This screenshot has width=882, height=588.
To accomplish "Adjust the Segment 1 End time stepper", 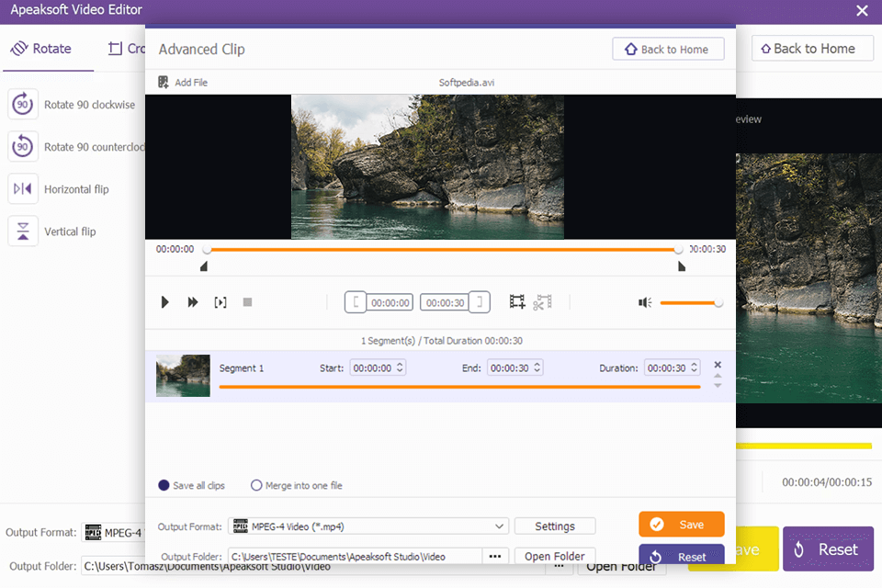I will click(x=537, y=367).
